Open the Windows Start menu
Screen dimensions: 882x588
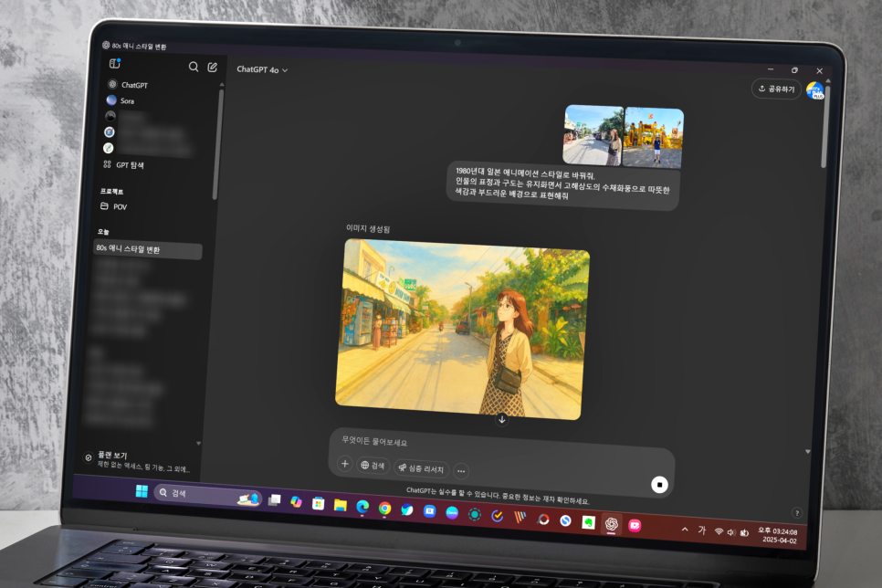click(142, 491)
